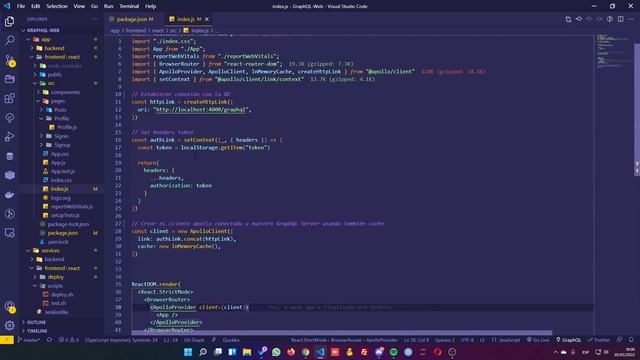The image size is (640, 360).
Task: Open the folder-shaped project manager icon
Action: [x=9, y=79]
